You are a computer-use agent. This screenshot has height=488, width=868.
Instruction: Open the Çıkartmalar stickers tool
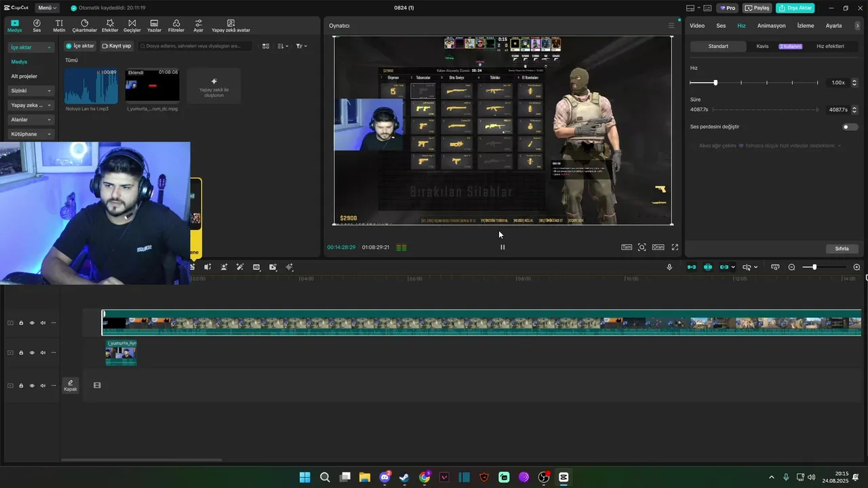click(x=85, y=26)
